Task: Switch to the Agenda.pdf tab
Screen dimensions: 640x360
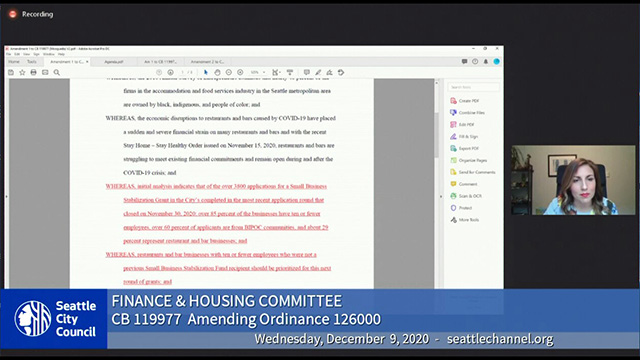Action: click(114, 62)
